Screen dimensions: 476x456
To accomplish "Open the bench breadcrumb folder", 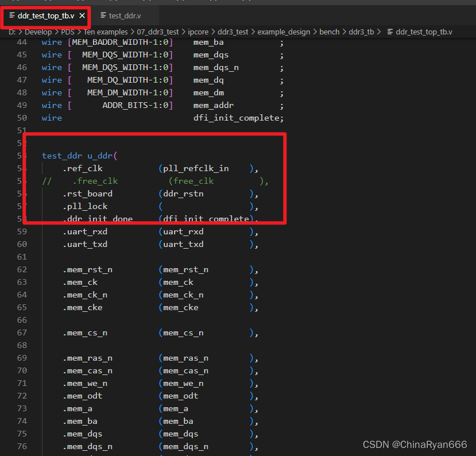I will (329, 32).
